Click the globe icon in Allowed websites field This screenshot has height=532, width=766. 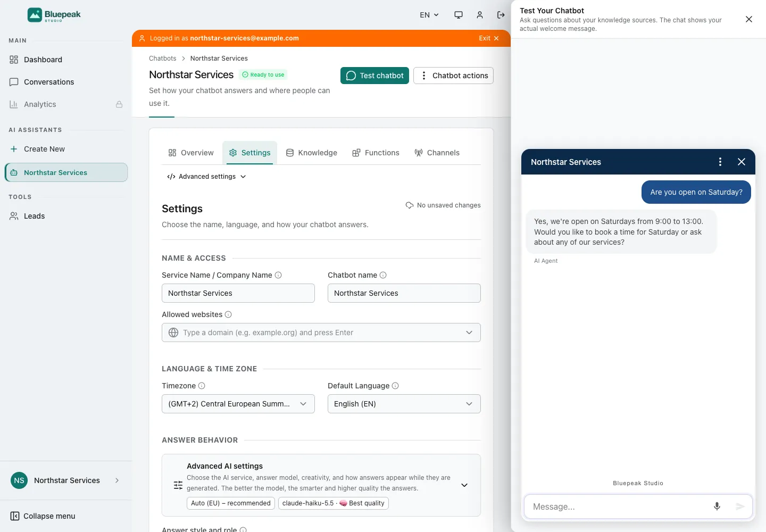coord(173,332)
